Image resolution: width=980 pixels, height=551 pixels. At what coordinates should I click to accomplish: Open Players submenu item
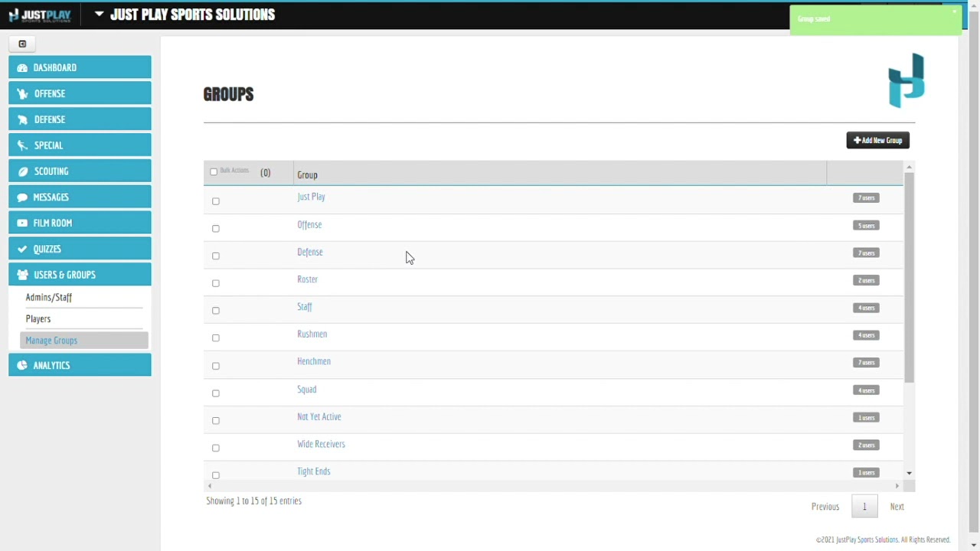(38, 319)
